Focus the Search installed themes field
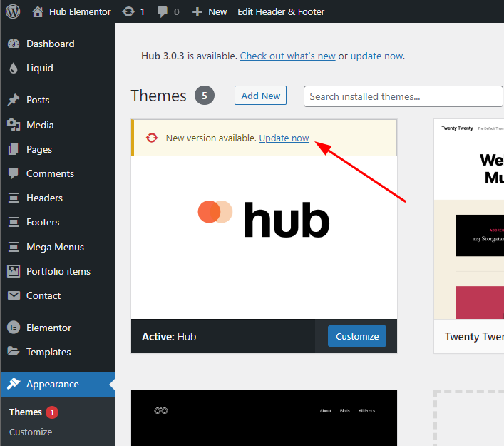Viewport: 504px width, 446px height. tap(403, 96)
